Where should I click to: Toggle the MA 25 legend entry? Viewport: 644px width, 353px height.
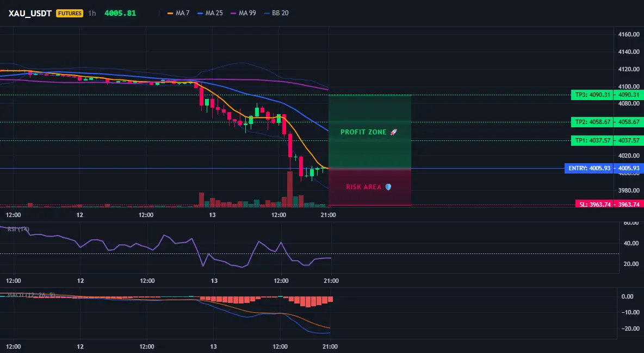point(210,13)
